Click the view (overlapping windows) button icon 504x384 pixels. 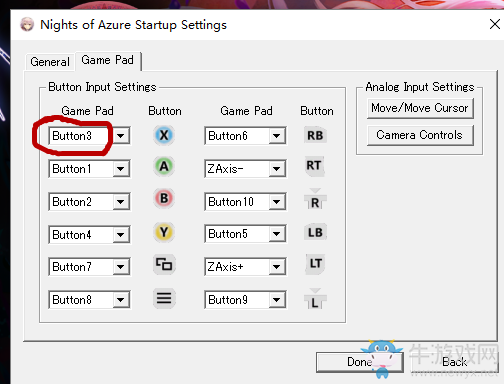click(164, 265)
